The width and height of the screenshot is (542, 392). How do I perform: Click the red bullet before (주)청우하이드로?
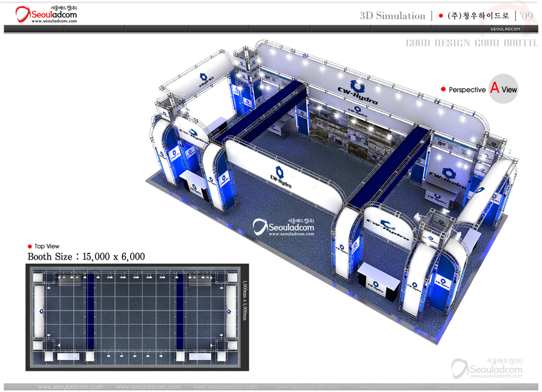[x=441, y=16]
